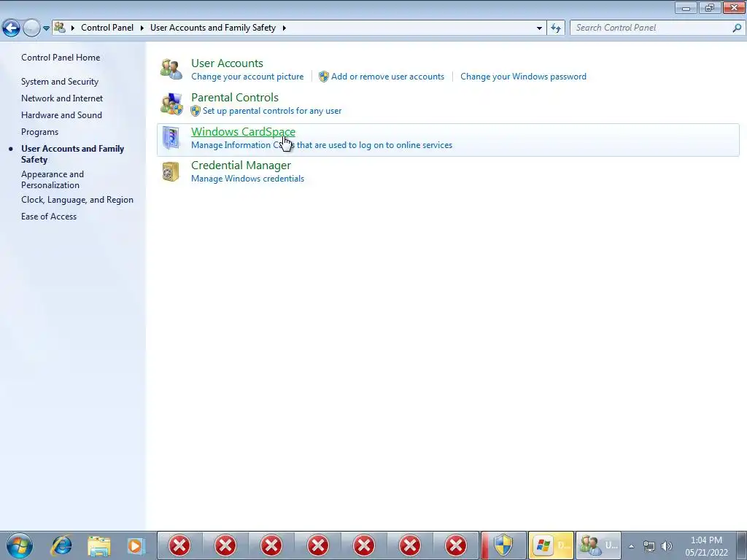Click the security shield taskbar button
This screenshot has height=560, width=747.
(x=503, y=545)
